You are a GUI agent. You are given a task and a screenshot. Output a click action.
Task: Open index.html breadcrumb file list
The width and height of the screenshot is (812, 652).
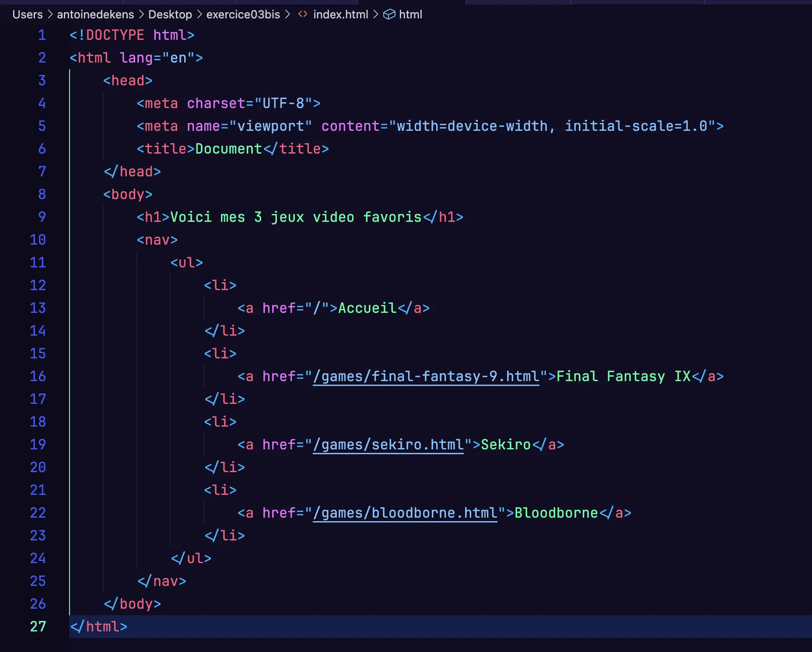(x=340, y=14)
